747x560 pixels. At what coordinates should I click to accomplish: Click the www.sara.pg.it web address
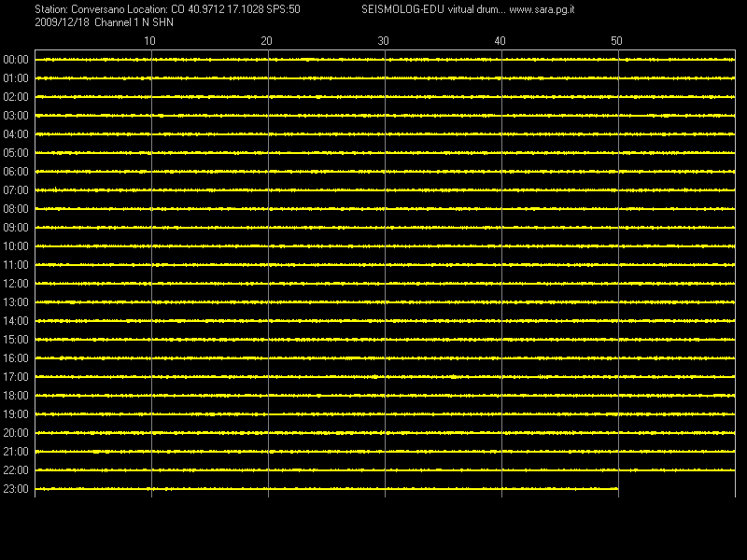point(542,9)
